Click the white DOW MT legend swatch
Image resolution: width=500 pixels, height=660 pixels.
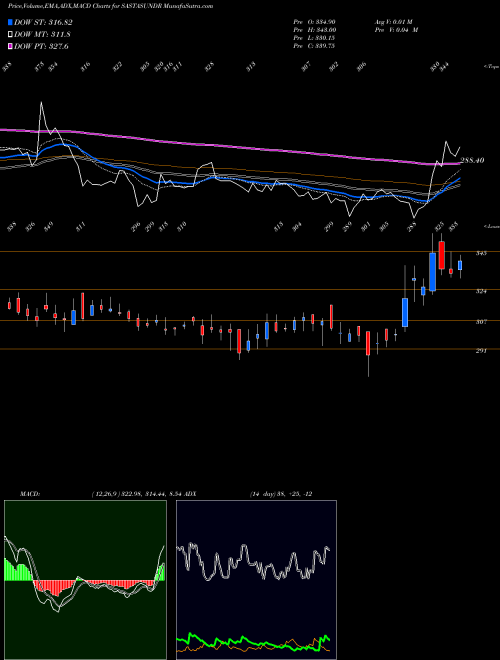(10, 35)
